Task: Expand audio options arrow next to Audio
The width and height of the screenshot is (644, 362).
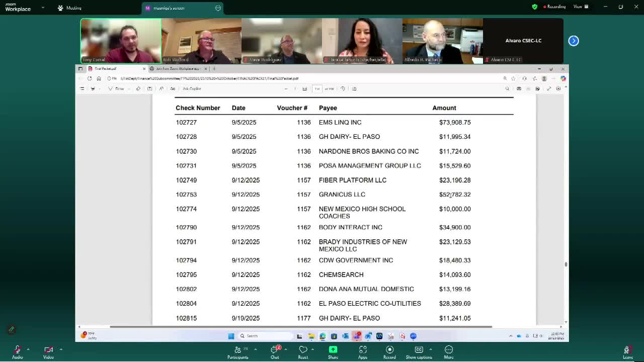Action: [28, 349]
